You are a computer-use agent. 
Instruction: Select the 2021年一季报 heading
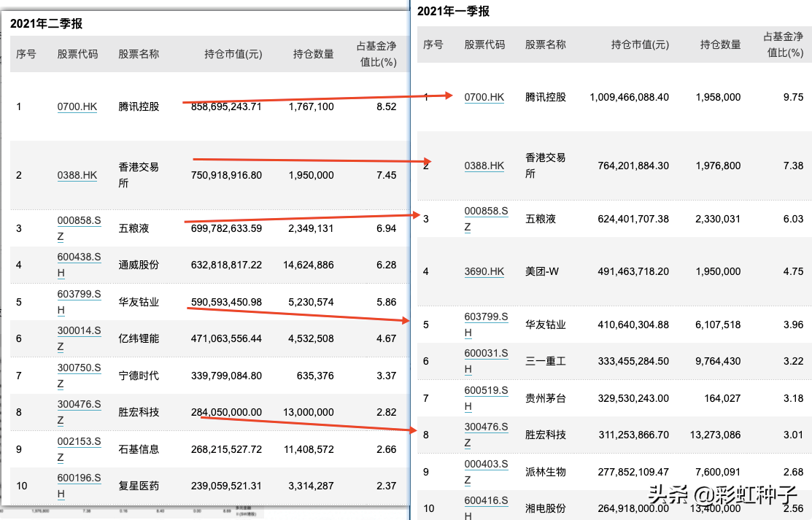[x=453, y=11]
